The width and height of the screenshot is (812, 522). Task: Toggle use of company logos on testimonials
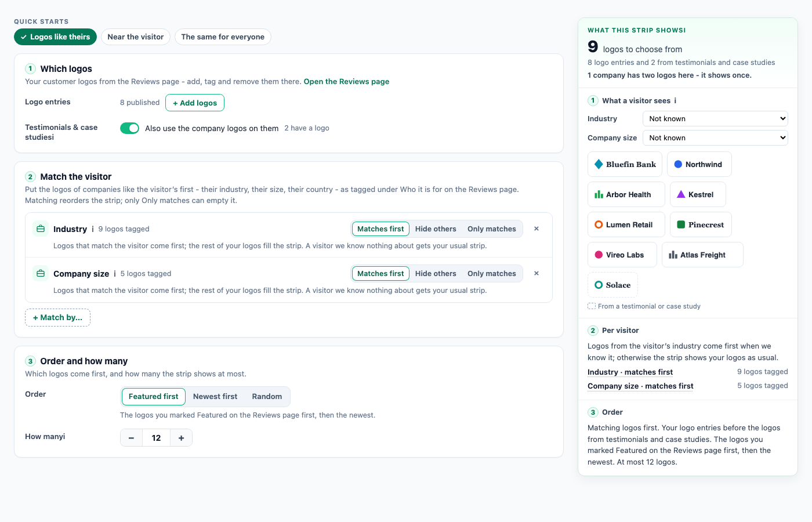click(x=129, y=128)
